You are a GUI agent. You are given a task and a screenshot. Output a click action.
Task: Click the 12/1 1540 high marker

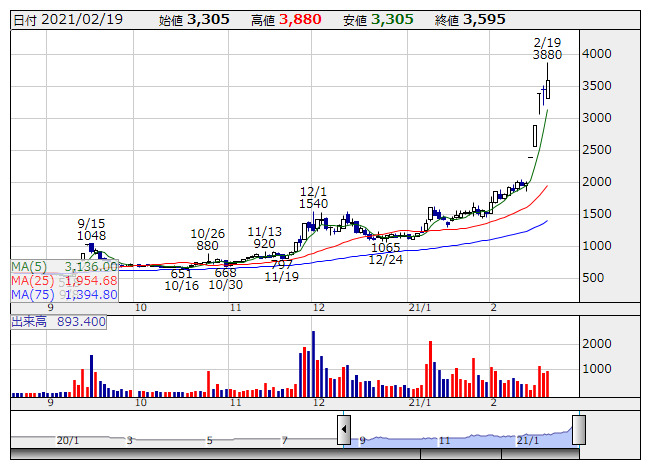coord(314,197)
